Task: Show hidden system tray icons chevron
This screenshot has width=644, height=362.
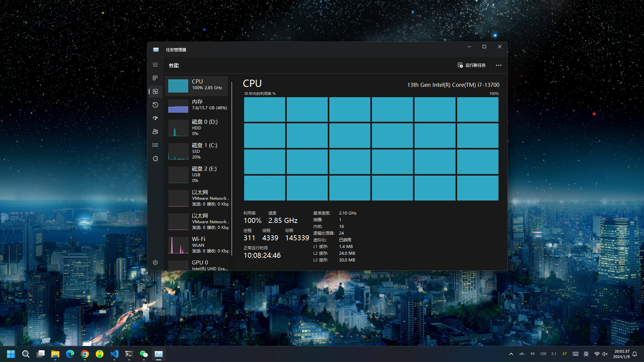Action: pyautogui.click(x=511, y=354)
